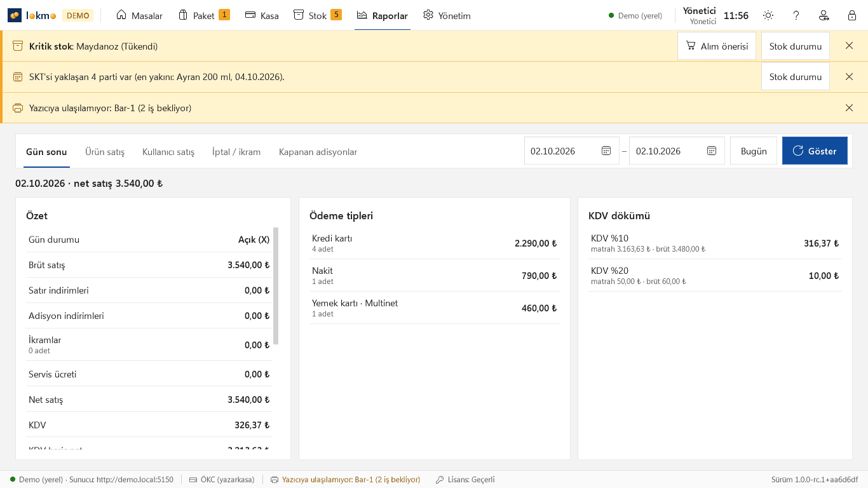This screenshot has height=488, width=868.
Task: Click the lokma logo in the header
Action: click(x=33, y=15)
